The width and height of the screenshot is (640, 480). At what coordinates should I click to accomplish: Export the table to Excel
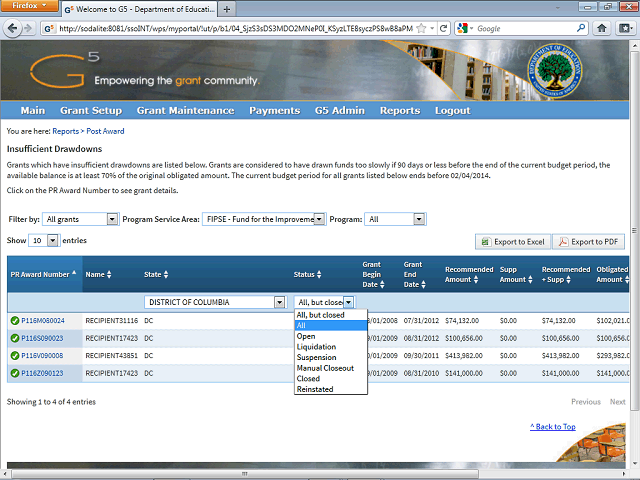pyautogui.click(x=513, y=242)
